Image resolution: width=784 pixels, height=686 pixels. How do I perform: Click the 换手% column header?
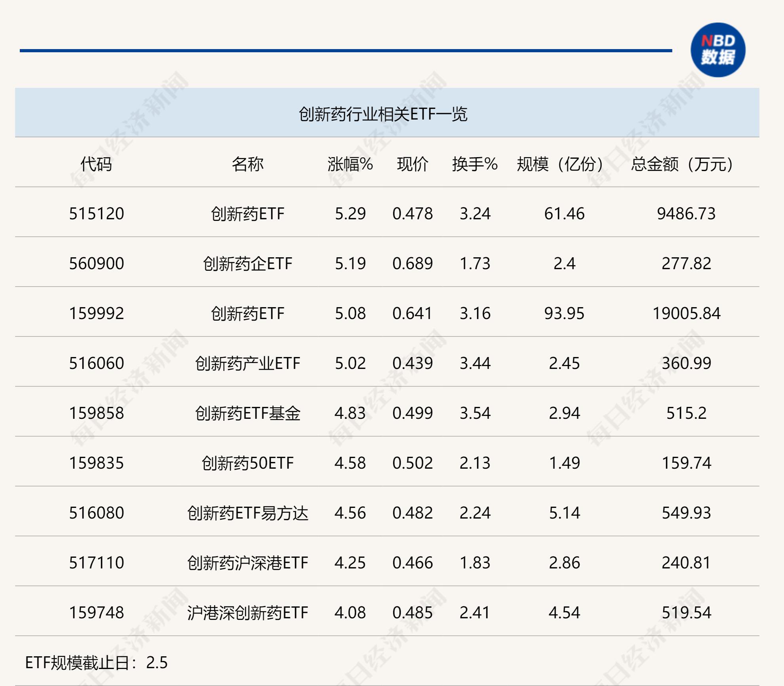475,163
